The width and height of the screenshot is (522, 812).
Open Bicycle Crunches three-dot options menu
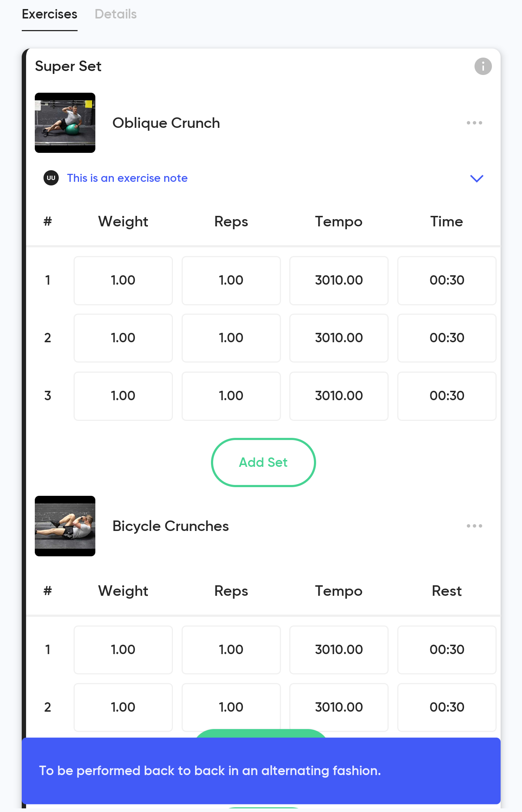[x=474, y=526]
